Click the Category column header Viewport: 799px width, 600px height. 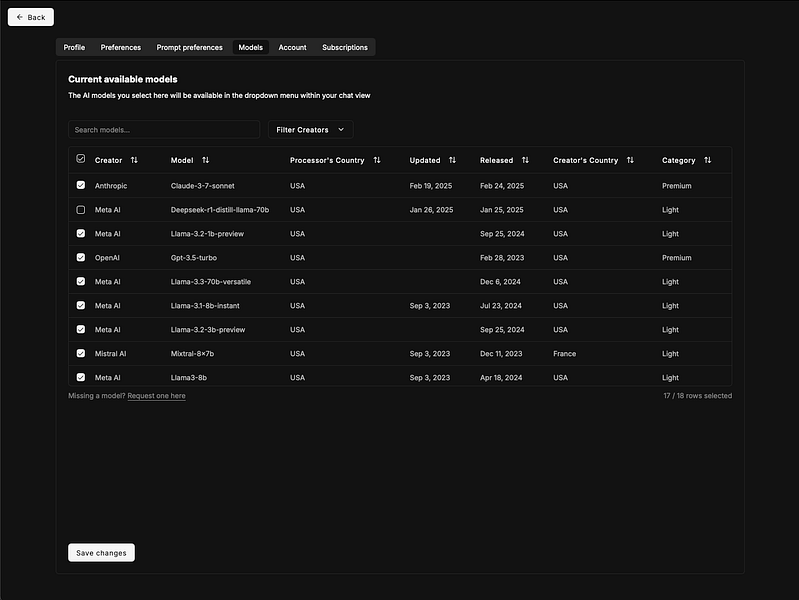678,160
